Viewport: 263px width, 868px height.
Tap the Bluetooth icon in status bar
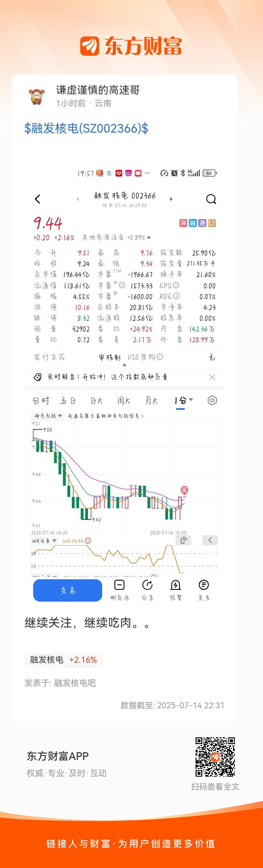click(x=183, y=173)
